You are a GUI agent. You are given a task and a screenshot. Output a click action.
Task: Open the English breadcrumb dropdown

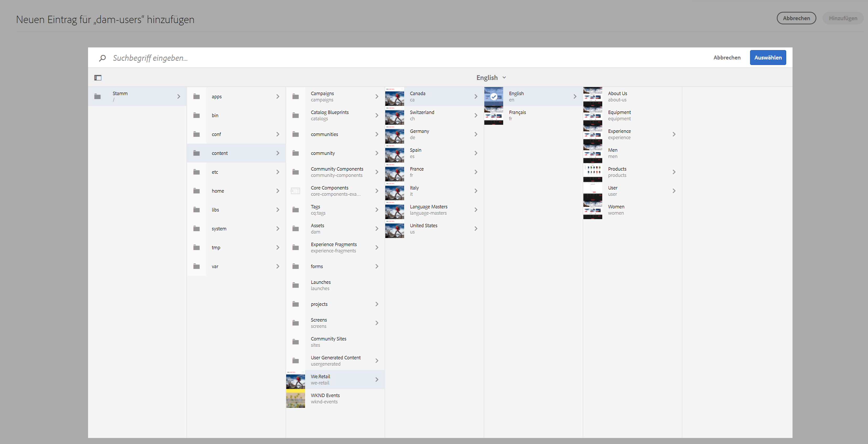[x=491, y=78]
